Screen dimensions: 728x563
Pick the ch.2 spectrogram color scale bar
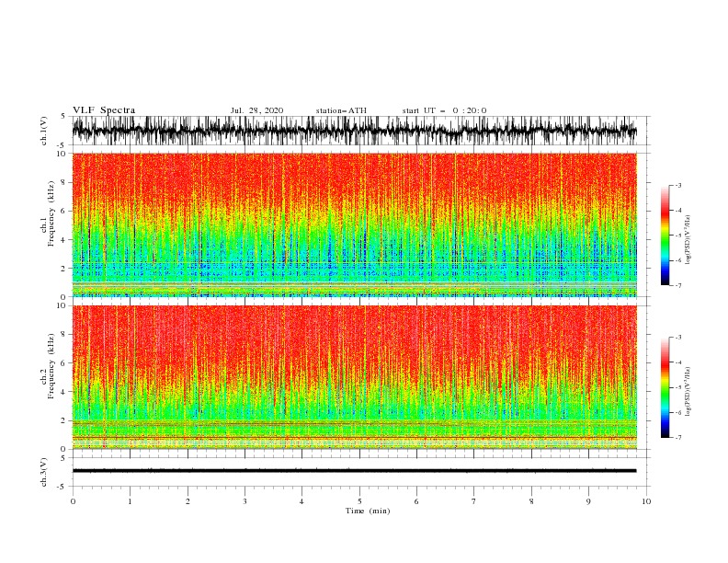point(665,387)
